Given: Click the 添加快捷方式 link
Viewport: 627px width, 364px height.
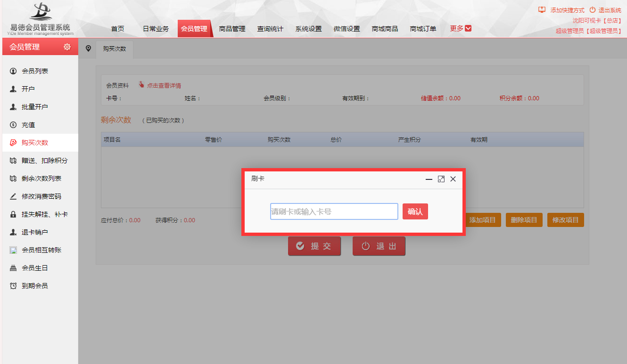Looking at the screenshot, I should (568, 10).
